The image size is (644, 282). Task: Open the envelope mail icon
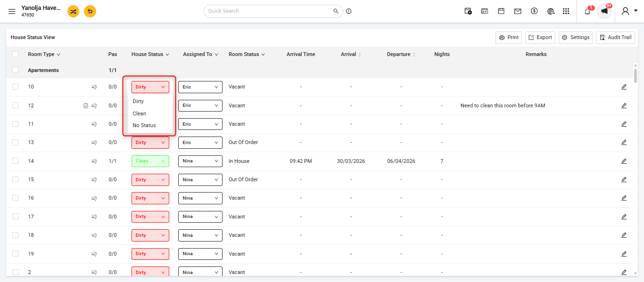tap(518, 11)
